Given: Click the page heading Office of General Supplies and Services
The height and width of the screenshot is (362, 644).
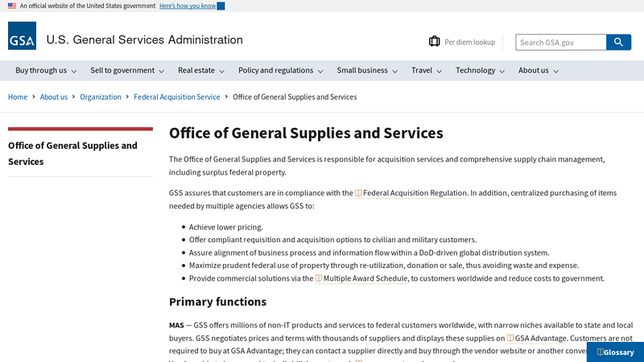Looking at the screenshot, I should click(x=306, y=133).
